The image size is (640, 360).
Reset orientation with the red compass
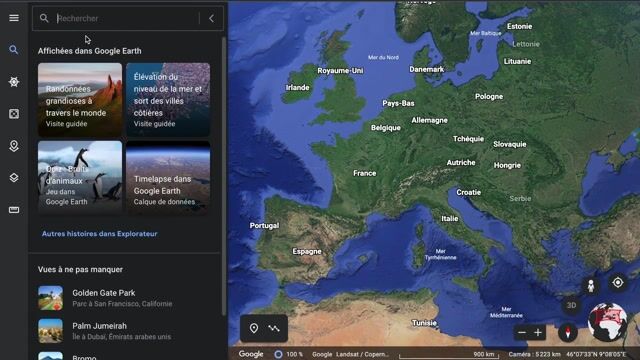(x=568, y=332)
